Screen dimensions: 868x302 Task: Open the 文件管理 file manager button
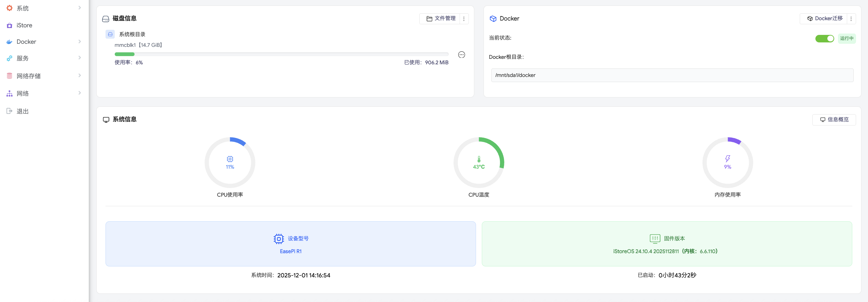[x=441, y=18]
